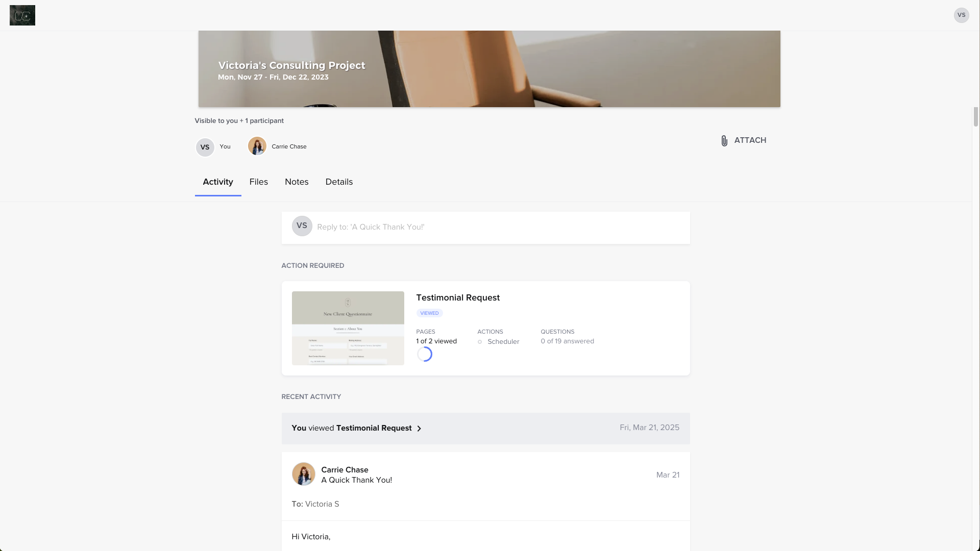980x551 pixels.
Task: Open the Notes tab
Action: pyautogui.click(x=297, y=182)
